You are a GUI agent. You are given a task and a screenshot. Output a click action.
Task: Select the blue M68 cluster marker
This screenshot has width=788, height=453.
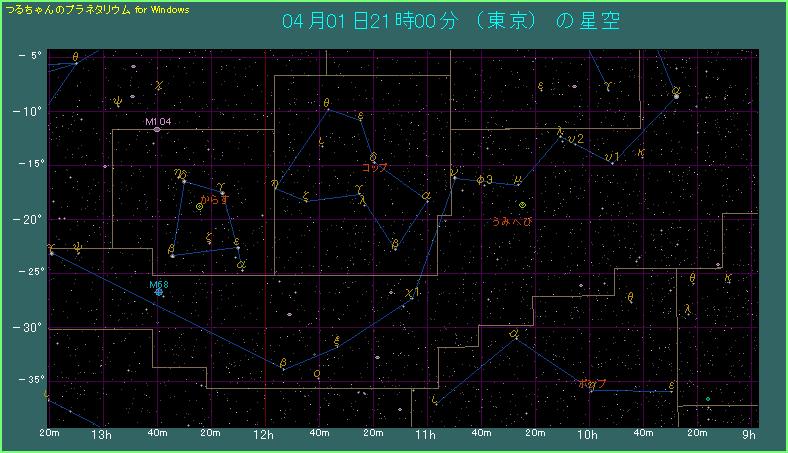click(x=159, y=292)
